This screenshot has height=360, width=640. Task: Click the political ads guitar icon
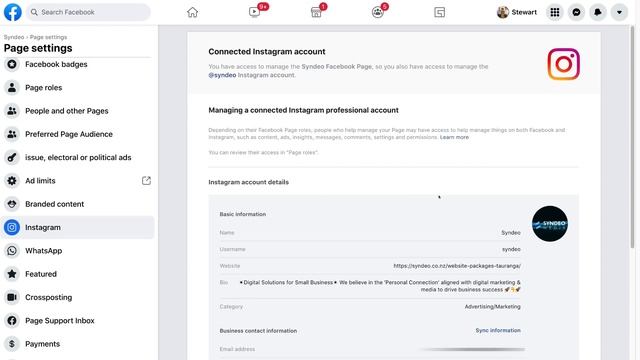[12, 157]
